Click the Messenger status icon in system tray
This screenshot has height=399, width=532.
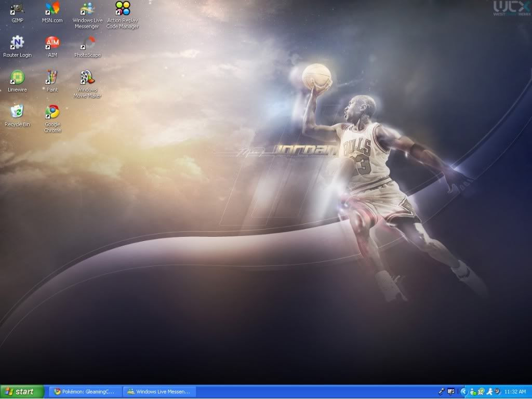coord(473,391)
